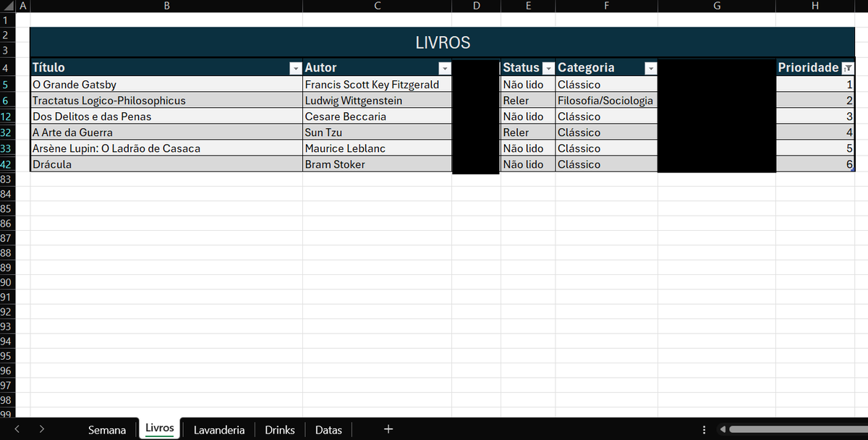Select column H header
Viewport: 868px width, 440px height.
tap(815, 6)
